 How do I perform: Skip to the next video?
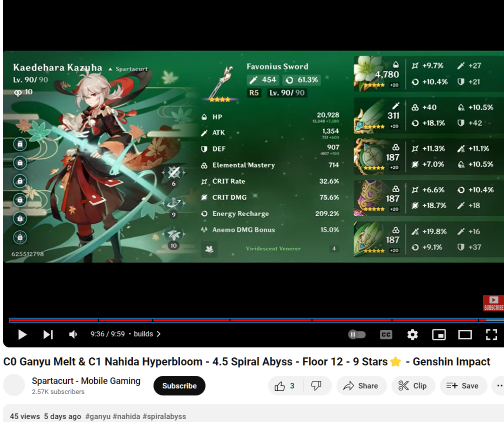pos(48,334)
